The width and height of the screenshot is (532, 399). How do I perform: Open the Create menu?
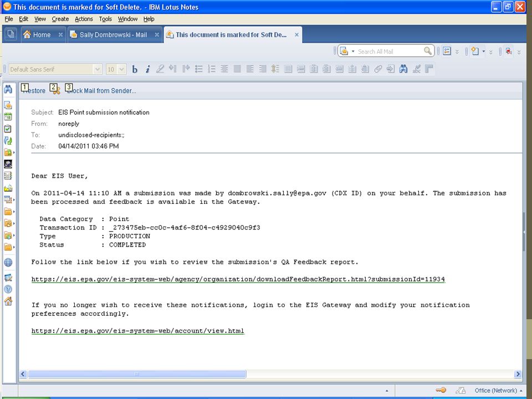tap(60, 19)
